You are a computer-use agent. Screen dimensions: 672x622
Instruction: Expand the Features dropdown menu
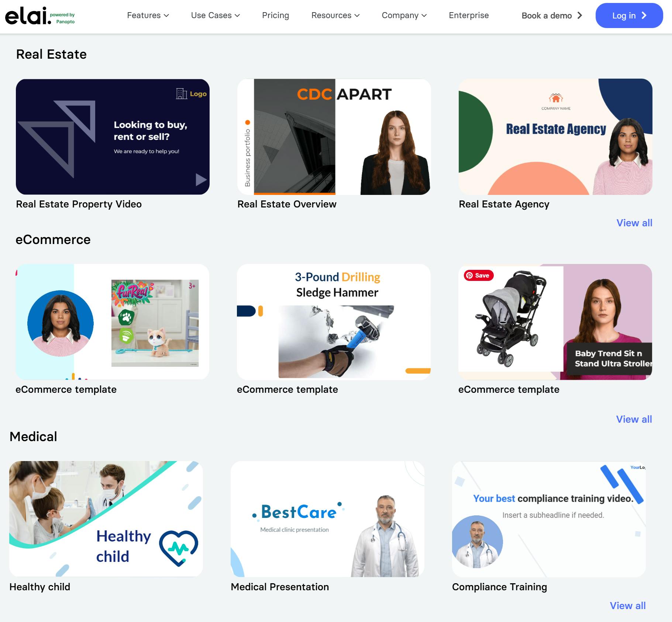148,16
